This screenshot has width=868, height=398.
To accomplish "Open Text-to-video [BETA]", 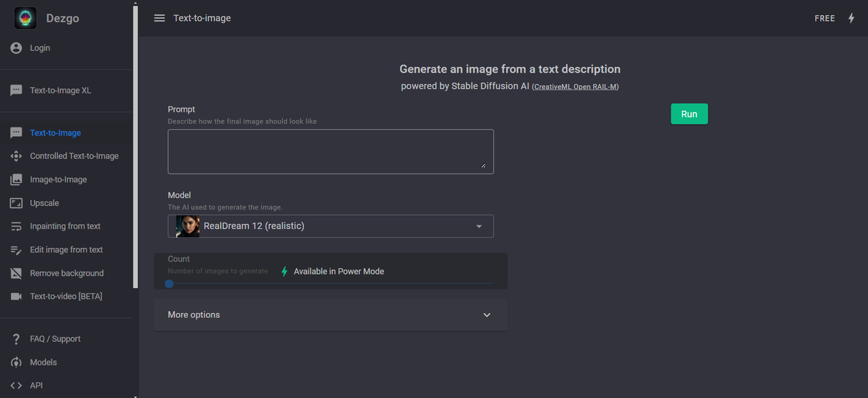I will tap(66, 296).
